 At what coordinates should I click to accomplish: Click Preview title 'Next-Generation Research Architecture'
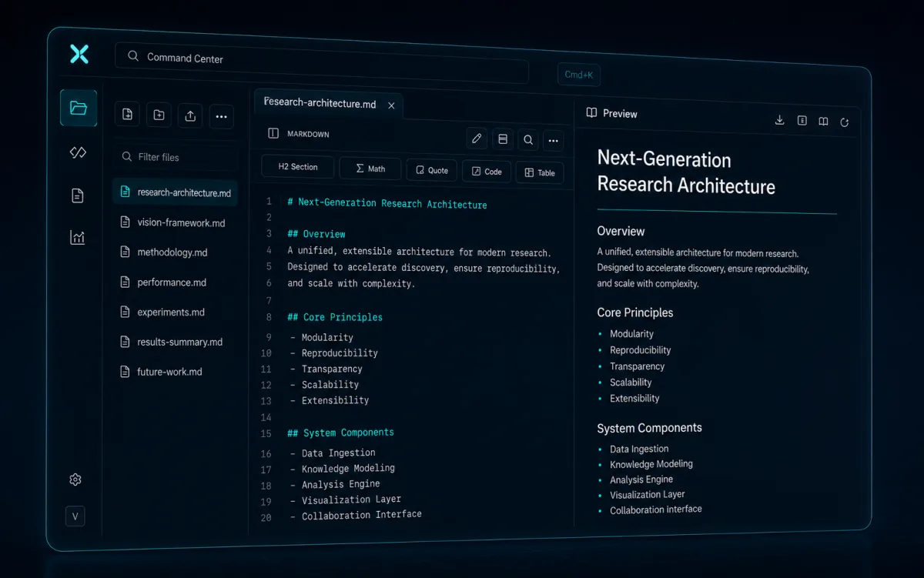pos(686,172)
